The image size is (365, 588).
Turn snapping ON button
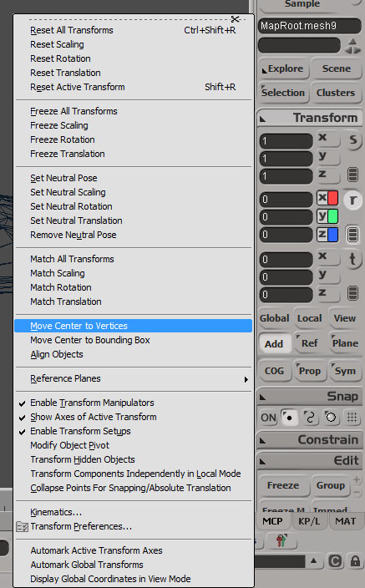[268, 418]
